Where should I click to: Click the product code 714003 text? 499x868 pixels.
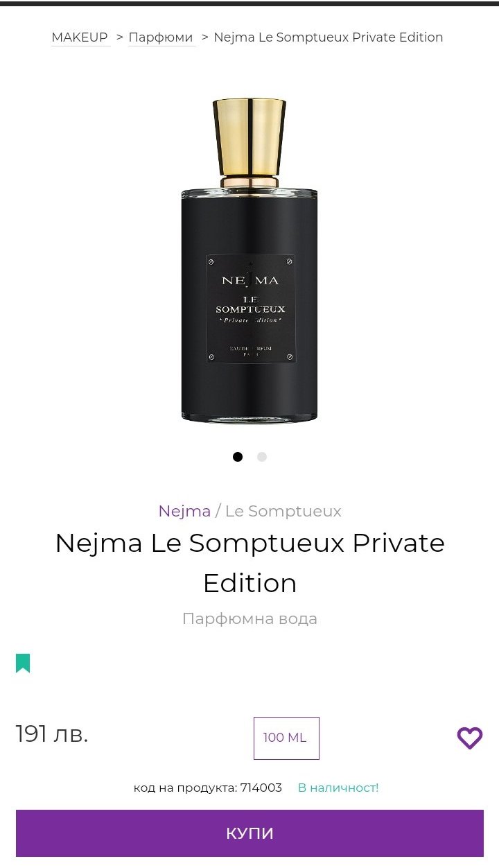pos(208,788)
